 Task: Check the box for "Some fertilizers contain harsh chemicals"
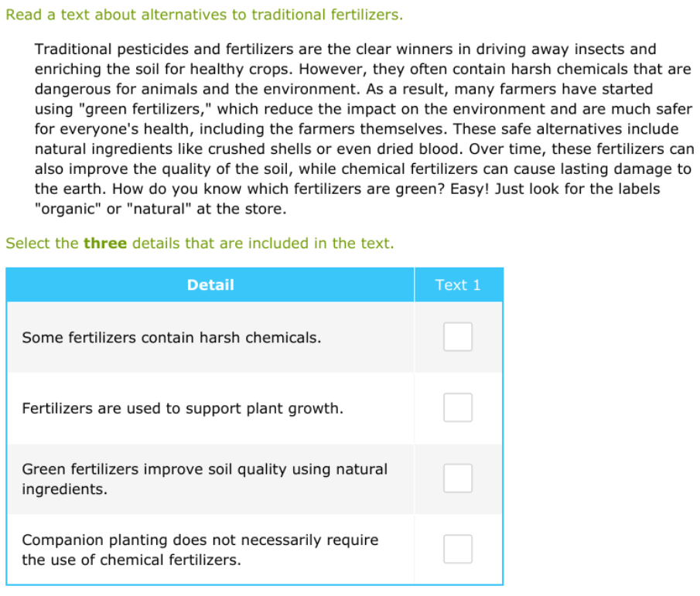tap(457, 337)
